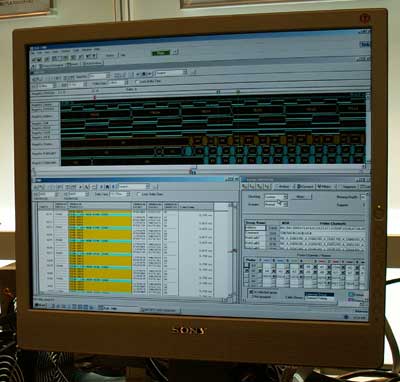Open the waveform window toolbar combo box
Viewport: 400px width, 382px height.
tap(172, 73)
